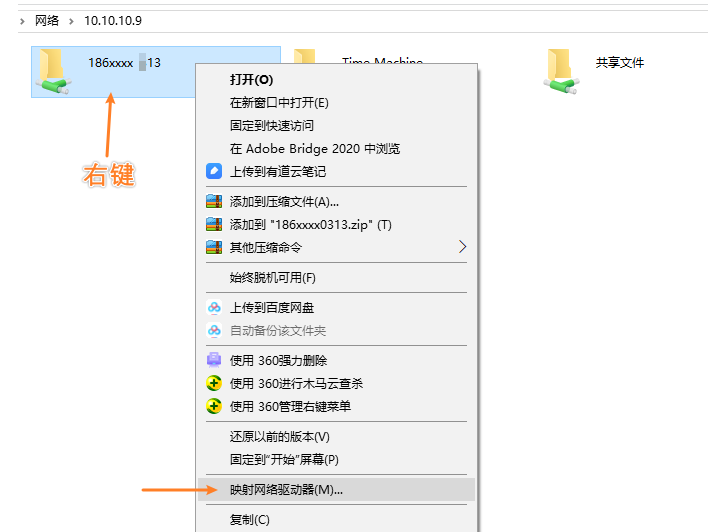Click the 360 管理右键菜单 icon
This screenshot has height=532, width=714.
click(x=213, y=406)
